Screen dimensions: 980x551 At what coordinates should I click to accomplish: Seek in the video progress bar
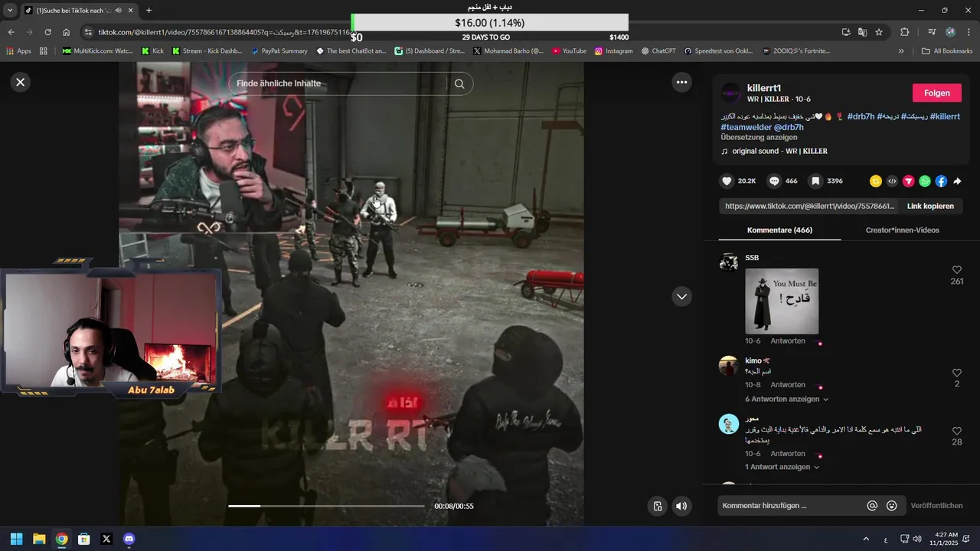326,506
